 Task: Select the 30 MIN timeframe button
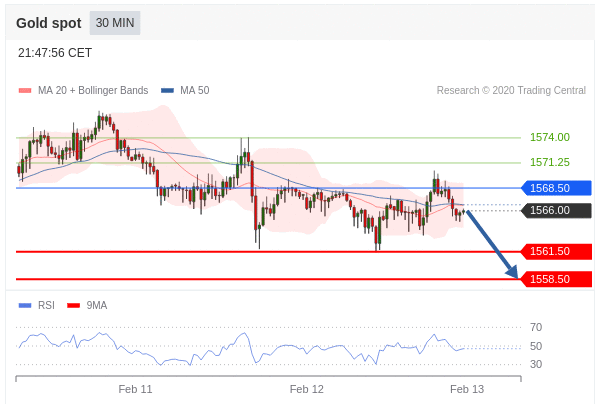click(x=115, y=23)
